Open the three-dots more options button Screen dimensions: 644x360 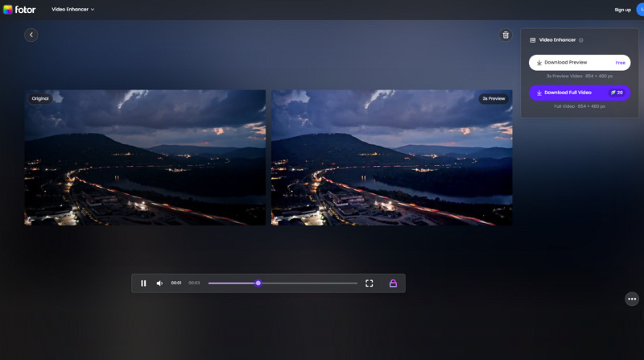632,299
